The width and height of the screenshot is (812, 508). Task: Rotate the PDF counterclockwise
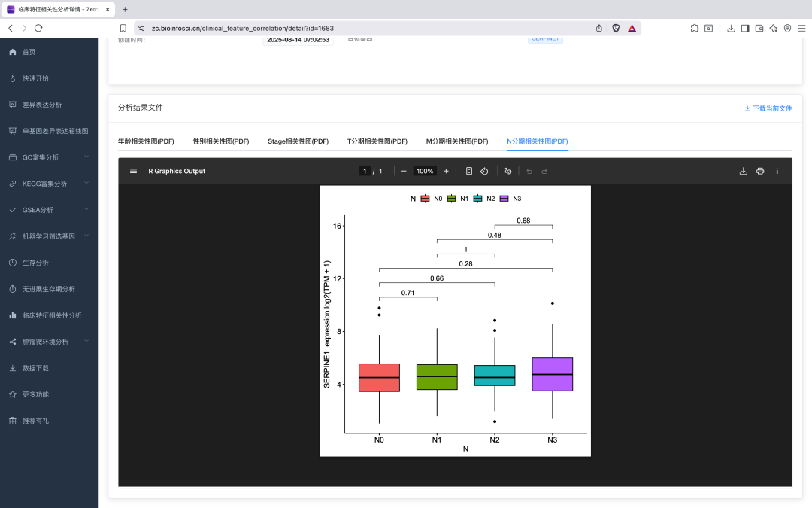[485, 171]
